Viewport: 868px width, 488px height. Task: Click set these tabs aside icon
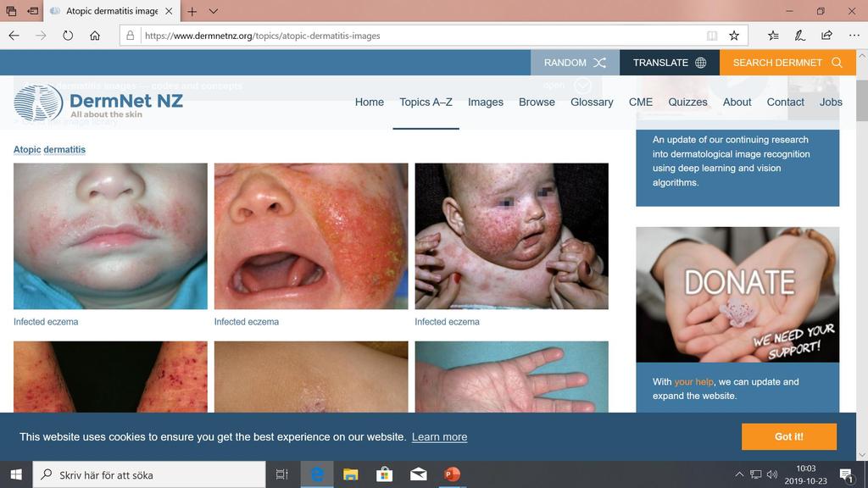click(33, 10)
